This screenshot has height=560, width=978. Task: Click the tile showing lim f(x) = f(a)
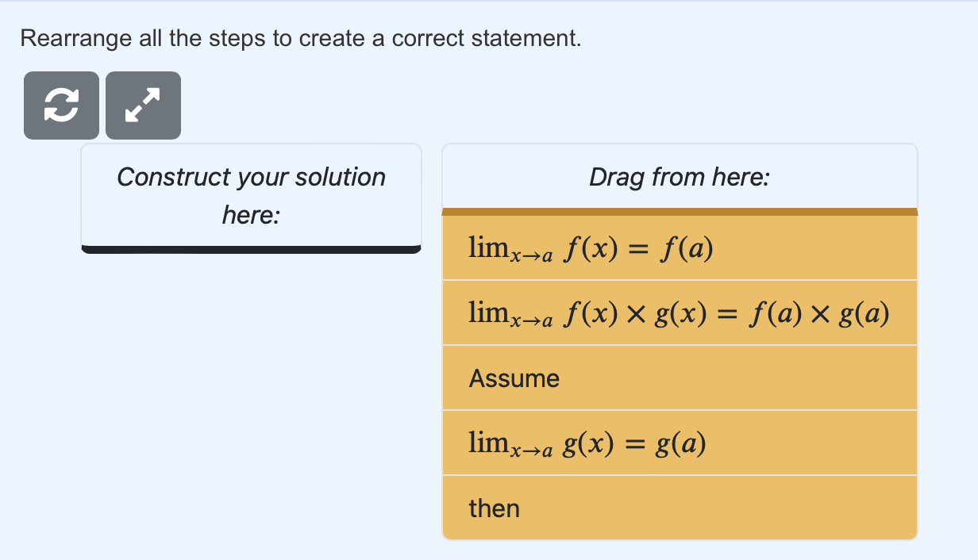[x=680, y=247]
